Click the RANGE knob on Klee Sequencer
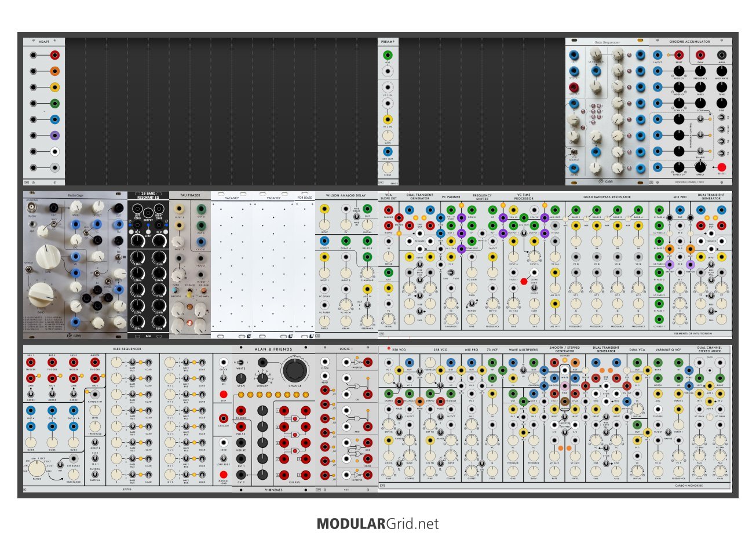This screenshot has height=536, width=756. pyautogui.click(x=37, y=469)
